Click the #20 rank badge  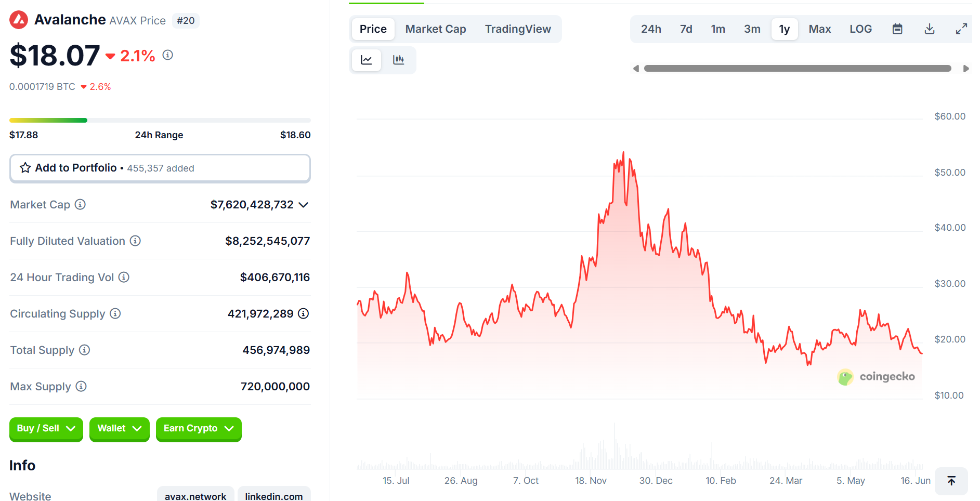pyautogui.click(x=186, y=21)
